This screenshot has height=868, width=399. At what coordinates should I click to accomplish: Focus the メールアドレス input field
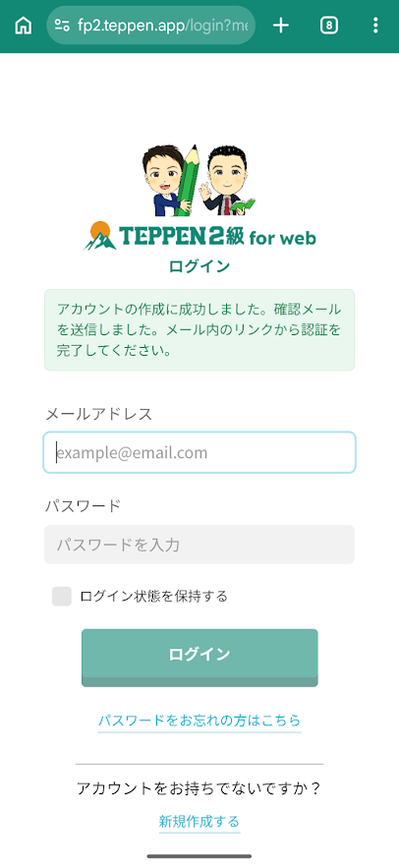(x=199, y=453)
